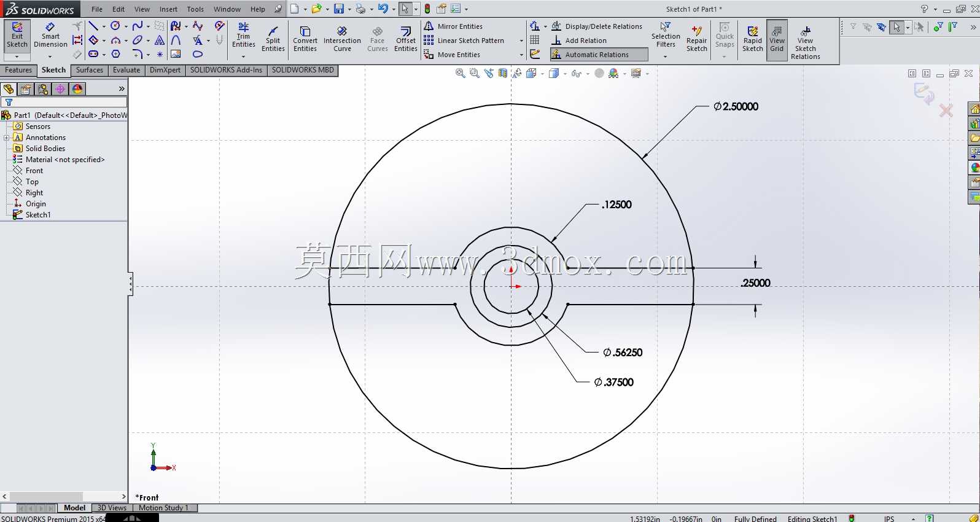This screenshot has width=980, height=522.
Task: Select the Line sketch tool
Action: click(x=93, y=26)
